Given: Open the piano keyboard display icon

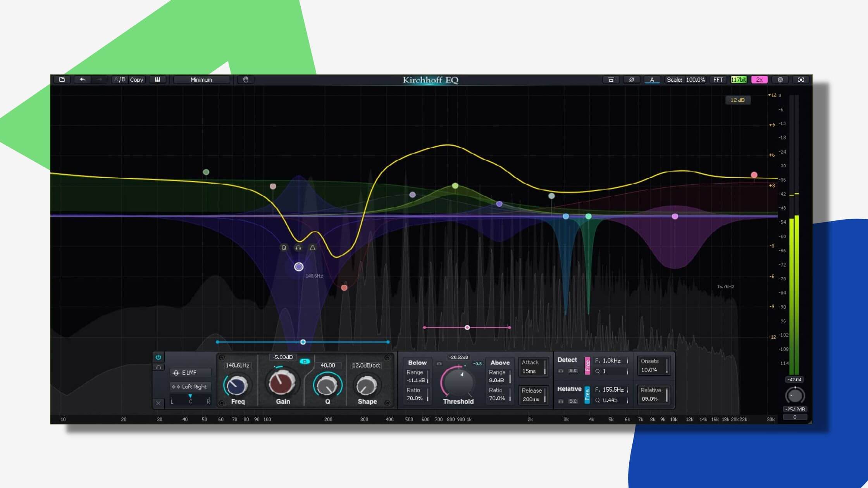Looking at the screenshot, I should 158,79.
